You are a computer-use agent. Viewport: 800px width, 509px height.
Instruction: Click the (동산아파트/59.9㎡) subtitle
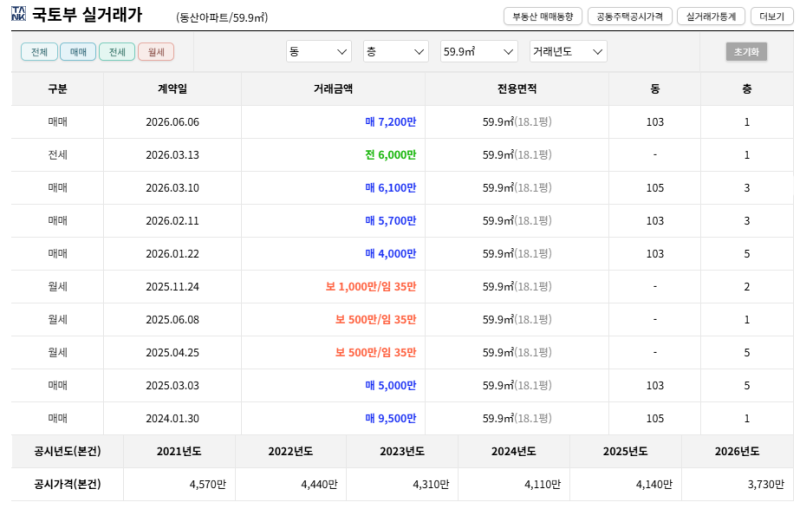pos(222,18)
